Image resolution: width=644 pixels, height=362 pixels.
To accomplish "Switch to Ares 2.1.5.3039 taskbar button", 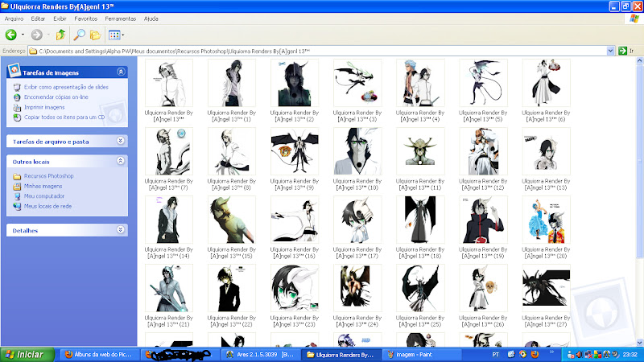I will (260, 355).
